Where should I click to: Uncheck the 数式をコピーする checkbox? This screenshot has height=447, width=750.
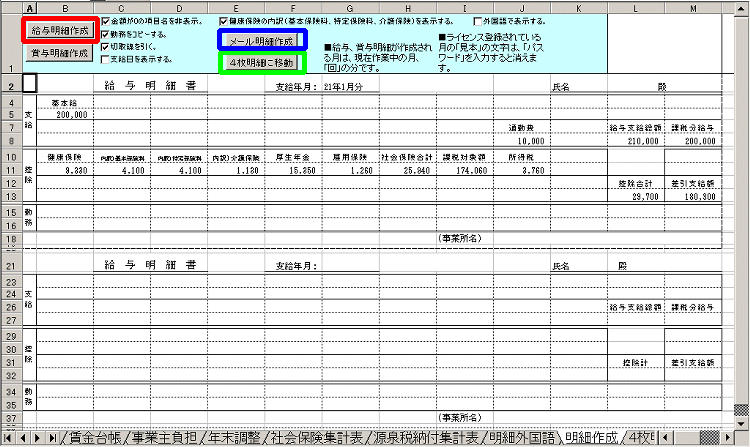106,33
